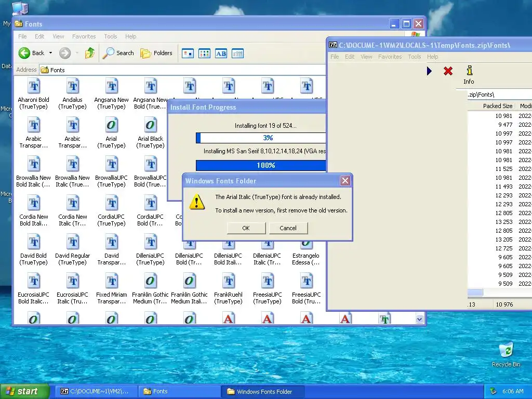532x399 pixels.
Task: Open the Favorites menu in the 7-Zip window
Action: (390, 57)
